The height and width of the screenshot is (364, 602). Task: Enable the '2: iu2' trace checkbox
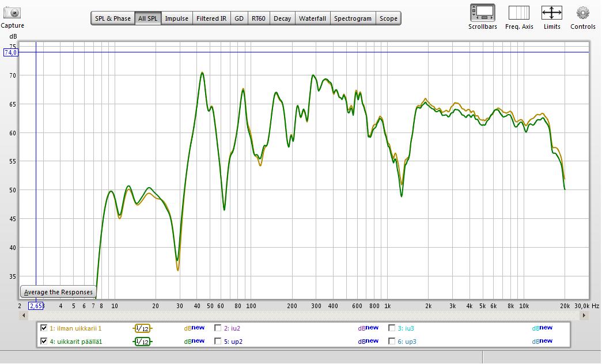click(x=218, y=328)
